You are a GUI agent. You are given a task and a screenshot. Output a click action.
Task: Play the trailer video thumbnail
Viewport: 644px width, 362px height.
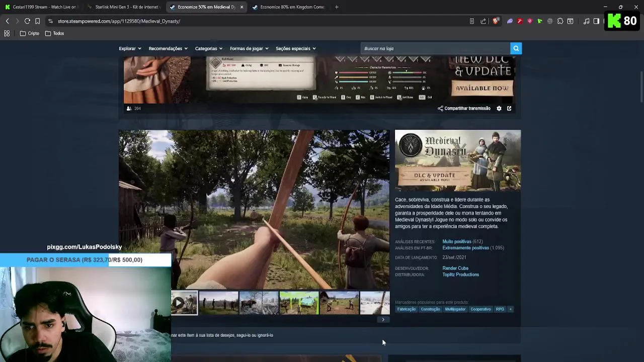(x=184, y=303)
